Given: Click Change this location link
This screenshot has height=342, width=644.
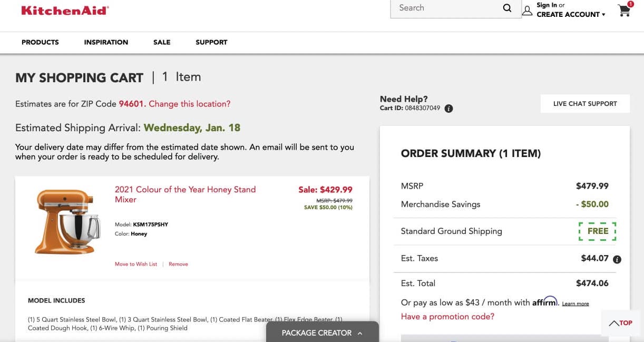Looking at the screenshot, I should pyautogui.click(x=189, y=104).
